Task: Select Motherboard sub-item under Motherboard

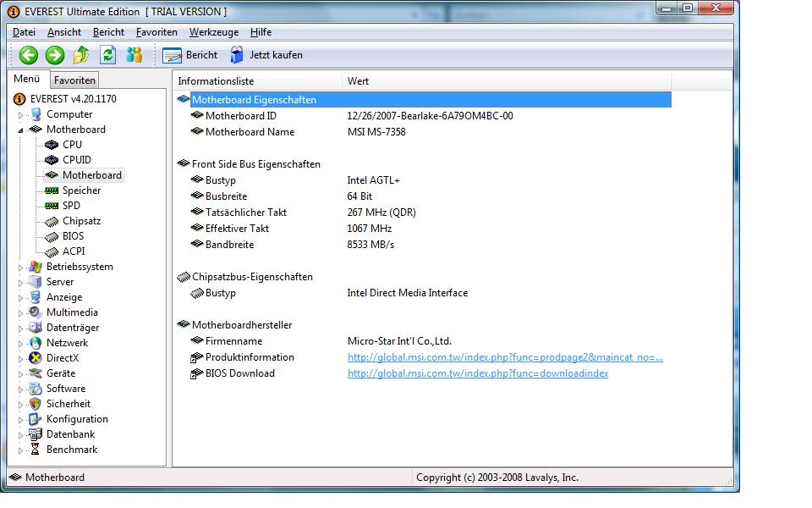Action: [92, 175]
